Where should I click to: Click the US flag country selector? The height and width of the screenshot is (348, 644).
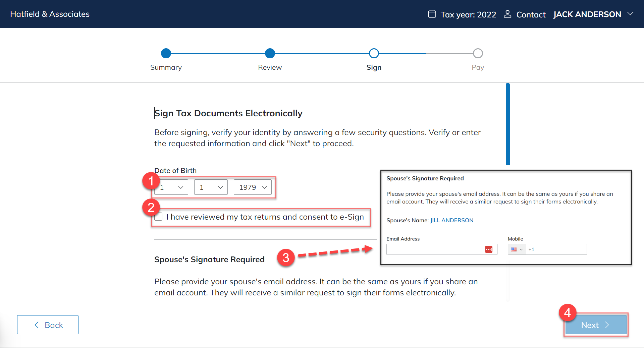coord(517,249)
